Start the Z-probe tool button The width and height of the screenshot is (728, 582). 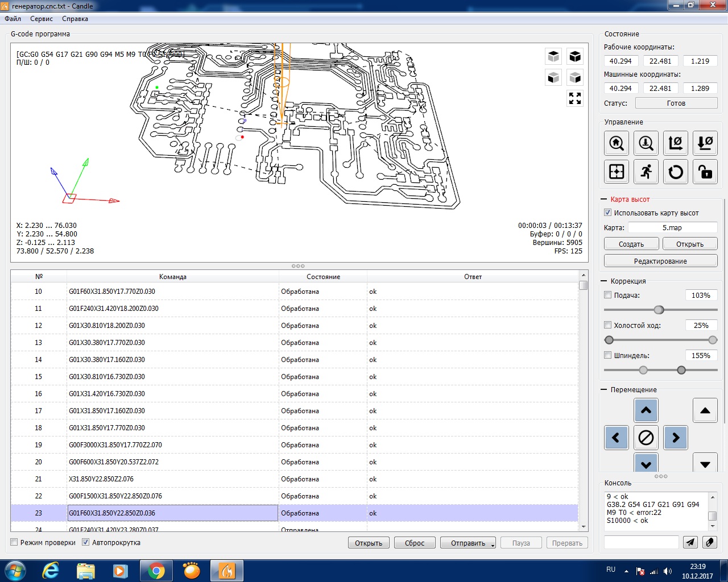point(646,143)
